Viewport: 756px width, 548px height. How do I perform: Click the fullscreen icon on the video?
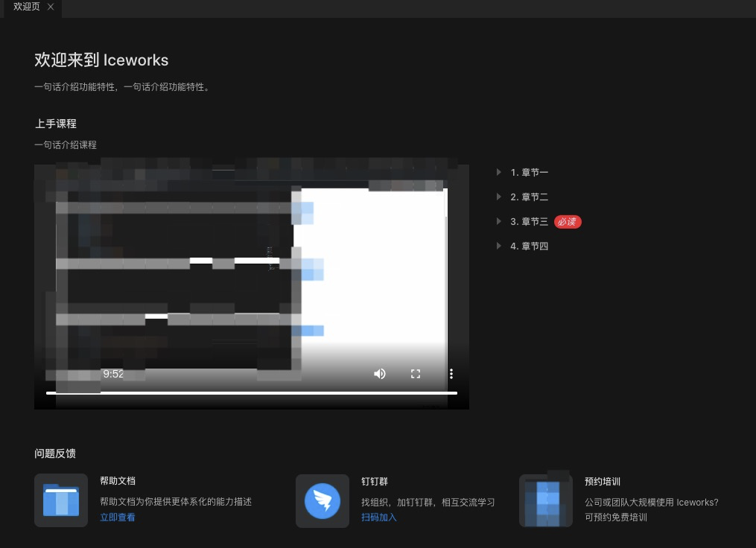(x=416, y=374)
